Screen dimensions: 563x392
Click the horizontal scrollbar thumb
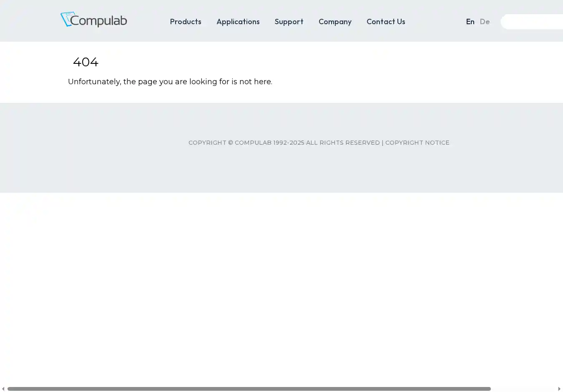[249, 389]
